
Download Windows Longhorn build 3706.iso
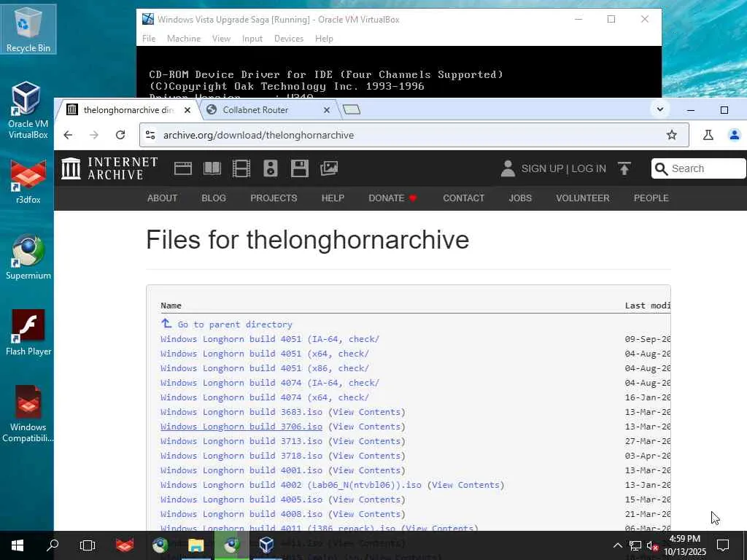click(x=241, y=427)
